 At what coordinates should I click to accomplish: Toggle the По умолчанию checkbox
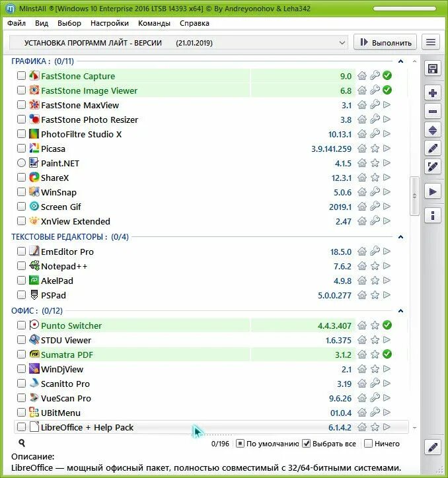point(240,444)
